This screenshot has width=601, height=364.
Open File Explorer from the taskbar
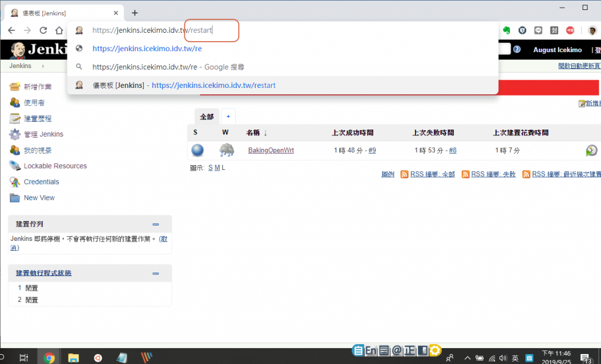[73, 358]
